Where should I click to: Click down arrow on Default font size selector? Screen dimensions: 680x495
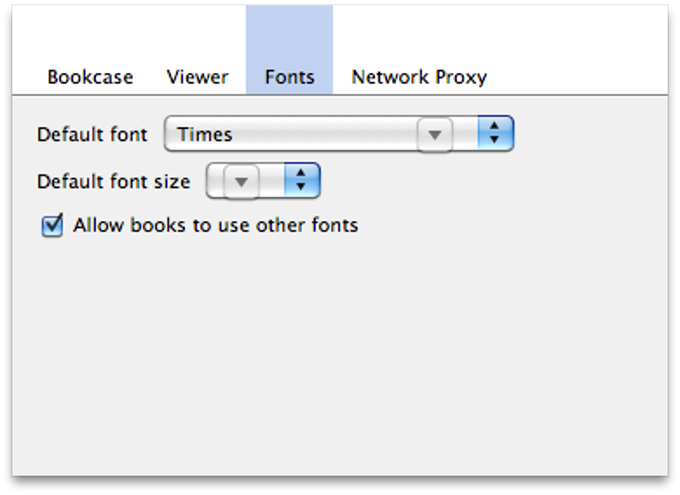(302, 188)
